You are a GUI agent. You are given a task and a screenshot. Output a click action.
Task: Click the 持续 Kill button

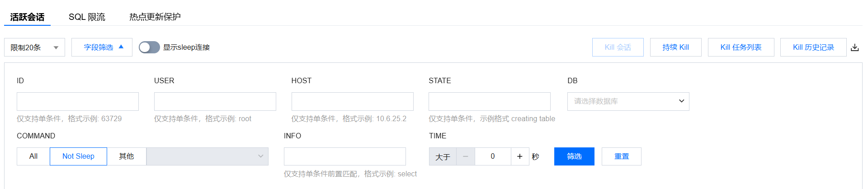click(x=675, y=47)
